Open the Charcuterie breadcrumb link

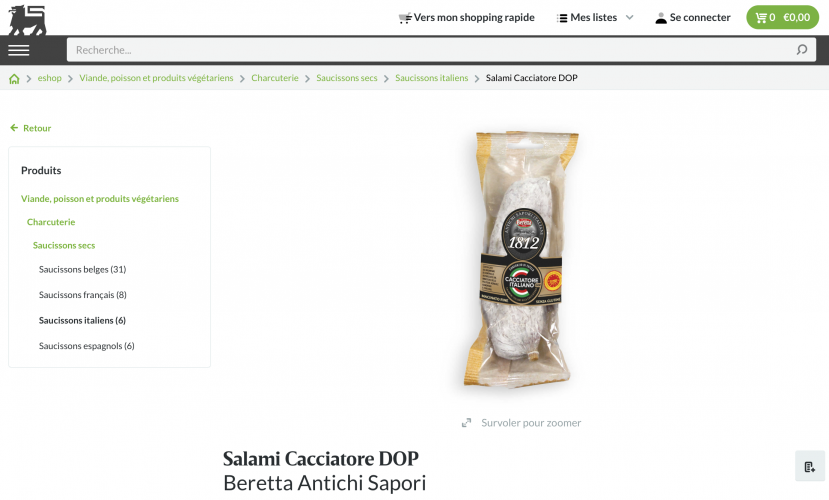pyautogui.click(x=275, y=78)
